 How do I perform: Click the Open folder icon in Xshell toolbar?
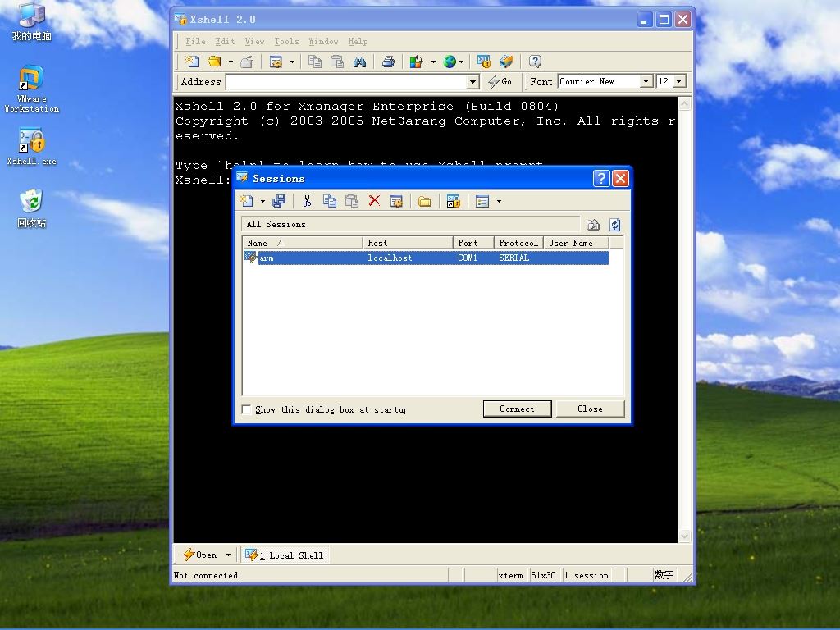pyautogui.click(x=215, y=62)
